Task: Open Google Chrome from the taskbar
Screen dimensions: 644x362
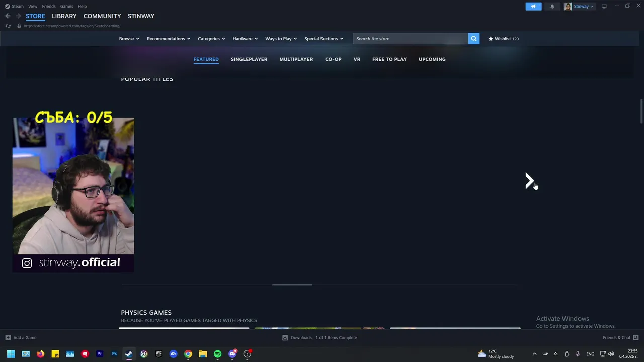Action: coord(188,354)
